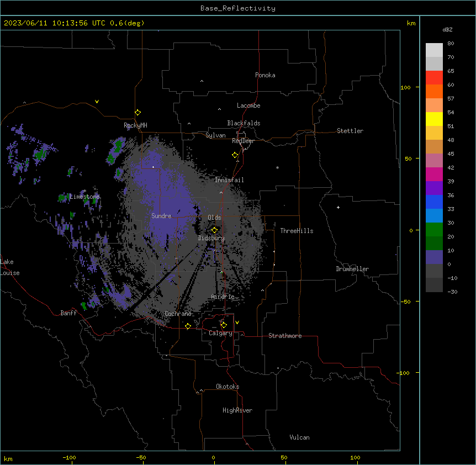
Task: Click the Ponoka city label
Action: click(x=265, y=75)
